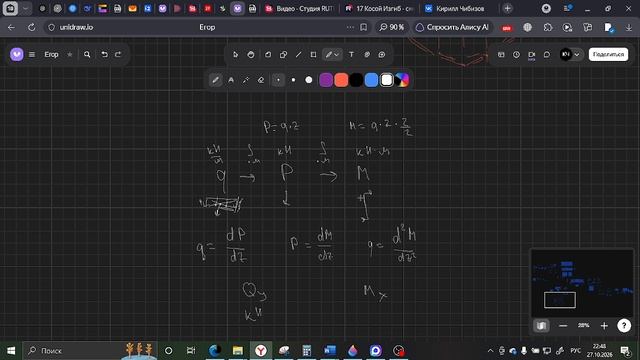Open browser extensions puzzle icon
This screenshot has height=360, width=640.
(548, 27)
